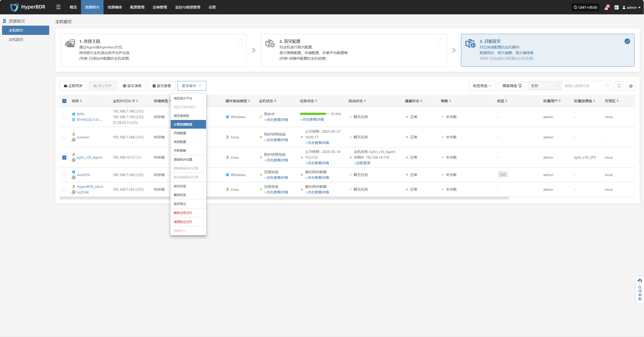Select 指定容灾平台 menu entry
The width and height of the screenshot is (644, 337).
(188, 98)
